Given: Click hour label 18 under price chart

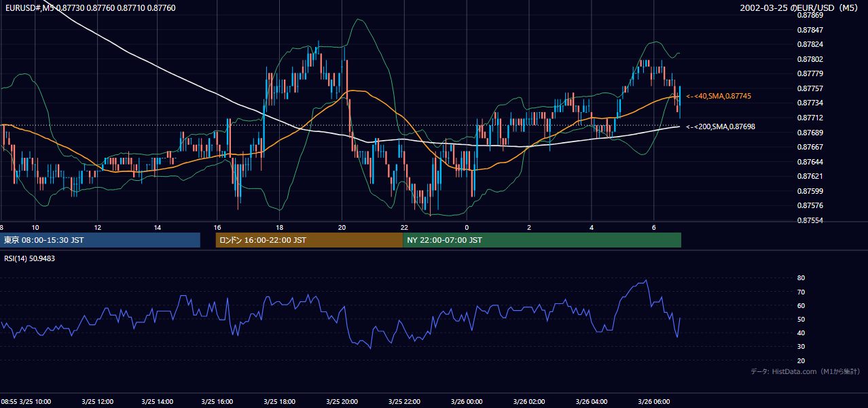Looking at the screenshot, I should pos(279,227).
